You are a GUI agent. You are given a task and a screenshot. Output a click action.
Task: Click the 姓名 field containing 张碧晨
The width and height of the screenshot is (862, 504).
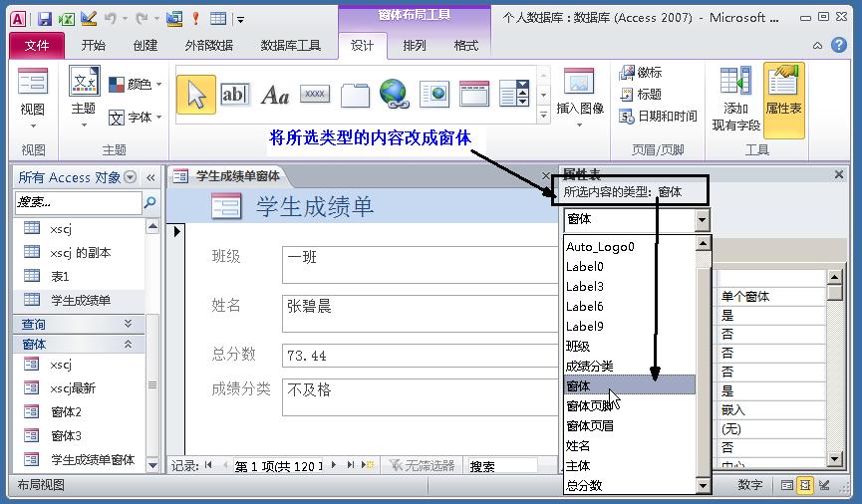click(x=420, y=314)
